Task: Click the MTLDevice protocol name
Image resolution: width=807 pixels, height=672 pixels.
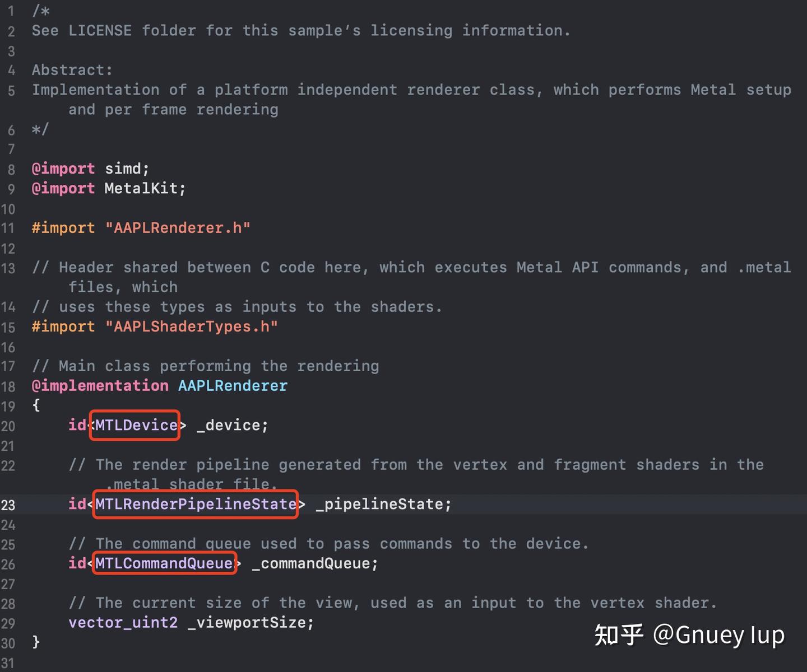Action: click(136, 426)
